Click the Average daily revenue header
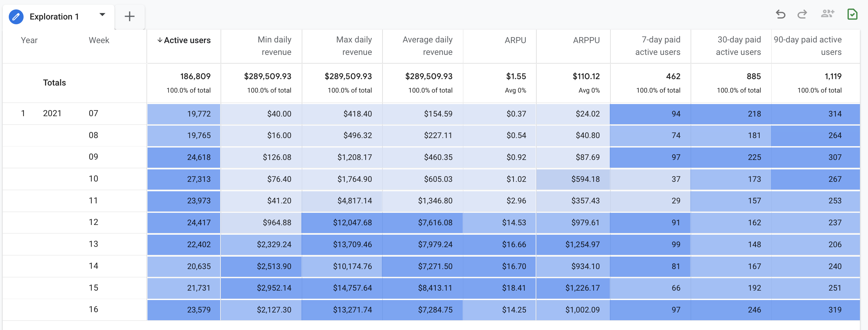 pyautogui.click(x=427, y=46)
